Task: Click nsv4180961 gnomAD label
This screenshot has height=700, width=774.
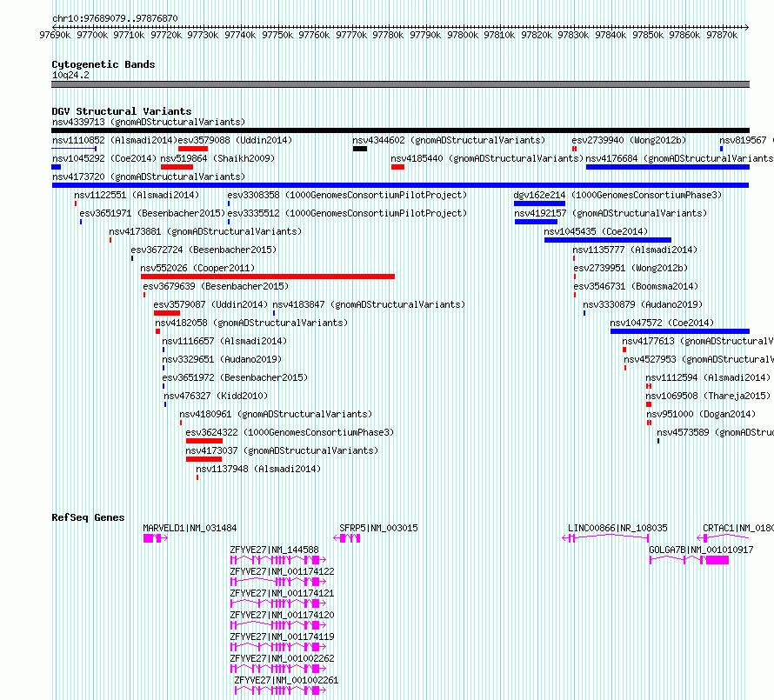Action: 276,414
